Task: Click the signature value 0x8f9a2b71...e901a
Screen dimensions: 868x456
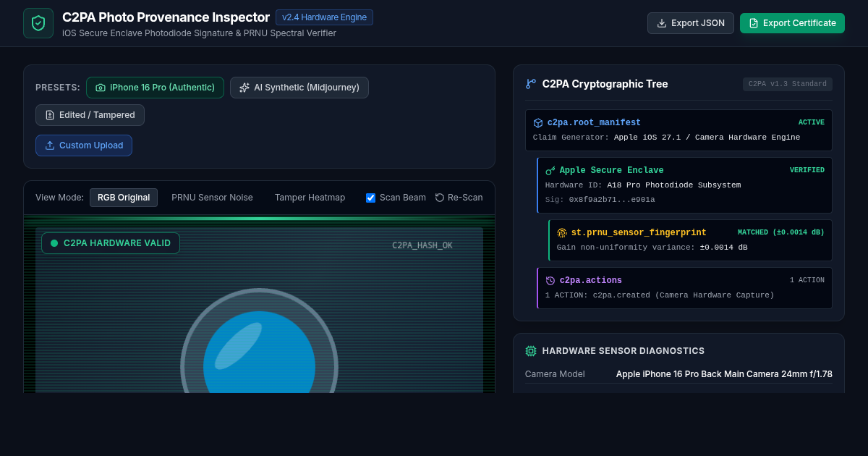Action: coord(612,200)
